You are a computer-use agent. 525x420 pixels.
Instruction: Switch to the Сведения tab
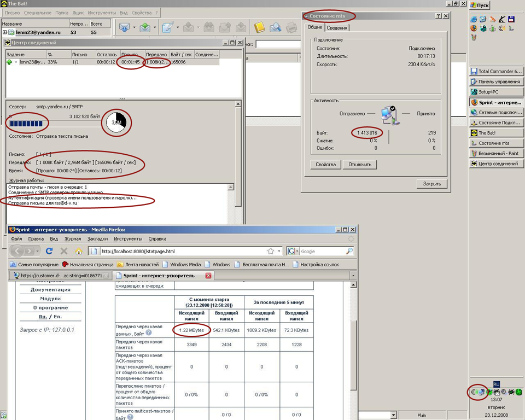click(x=337, y=28)
